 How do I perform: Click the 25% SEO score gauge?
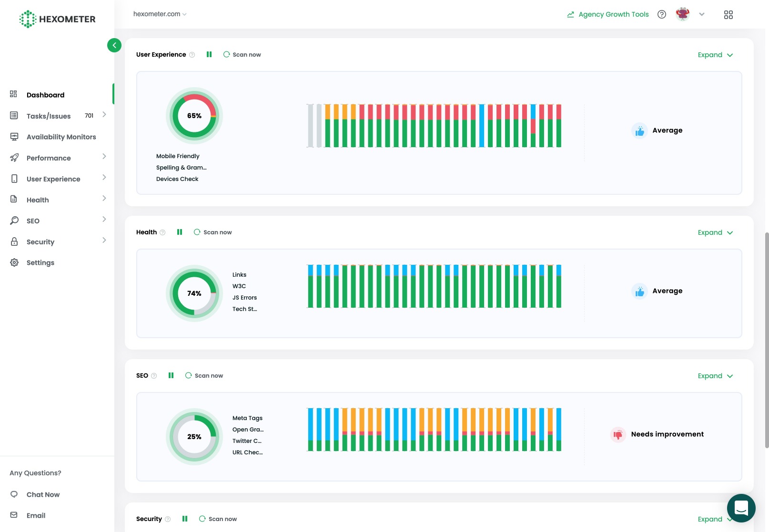tap(194, 437)
